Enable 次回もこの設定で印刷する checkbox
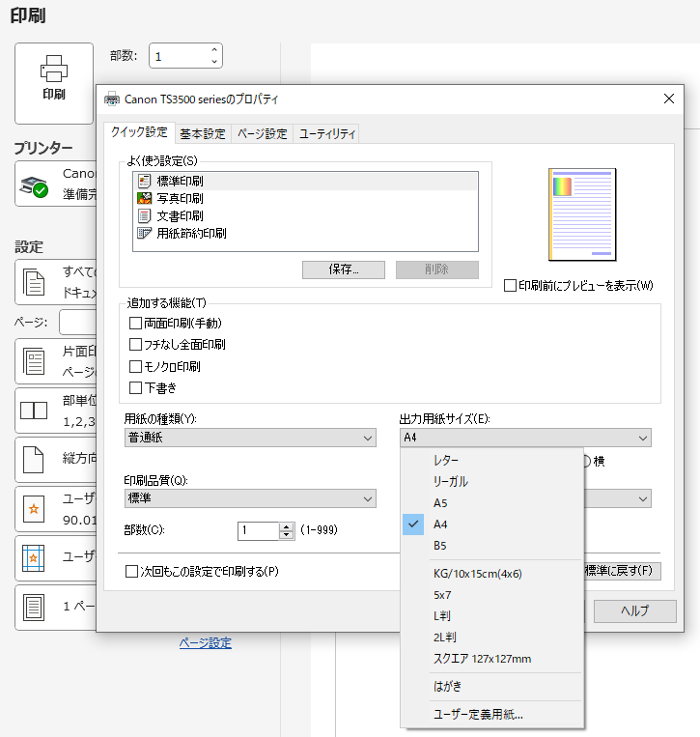Image resolution: width=700 pixels, height=737 pixels. [x=131, y=571]
